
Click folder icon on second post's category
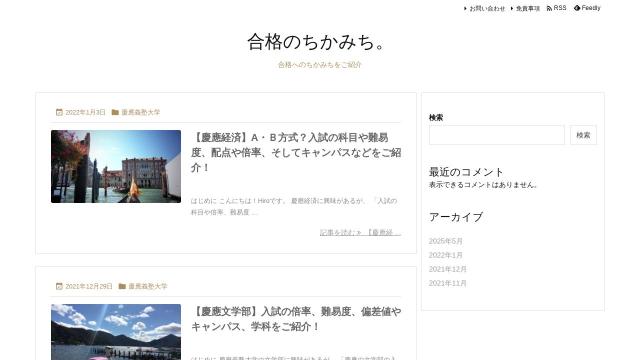click(x=122, y=286)
